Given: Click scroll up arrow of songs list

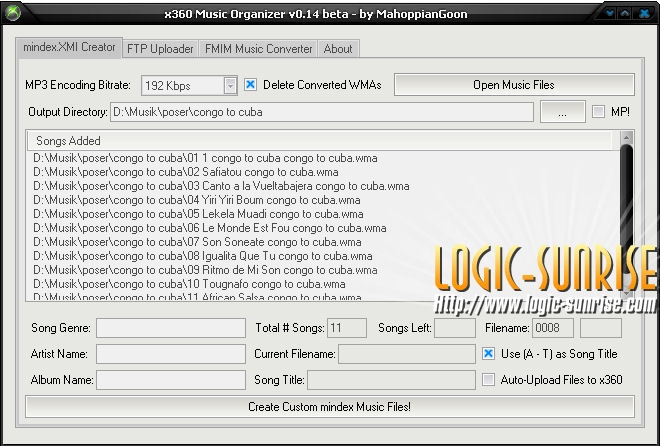Looking at the screenshot, I should [627, 138].
